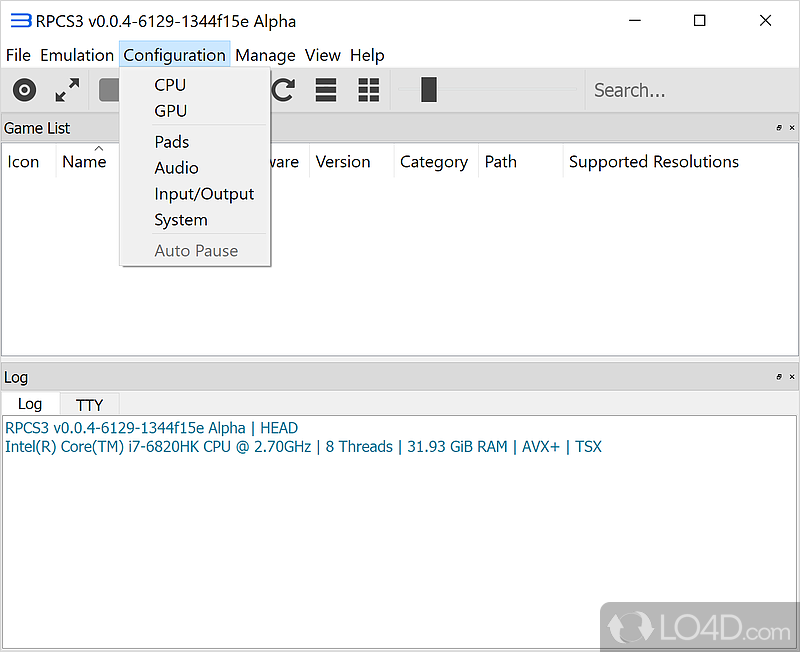Click the RPCS3 version log line

(x=152, y=428)
